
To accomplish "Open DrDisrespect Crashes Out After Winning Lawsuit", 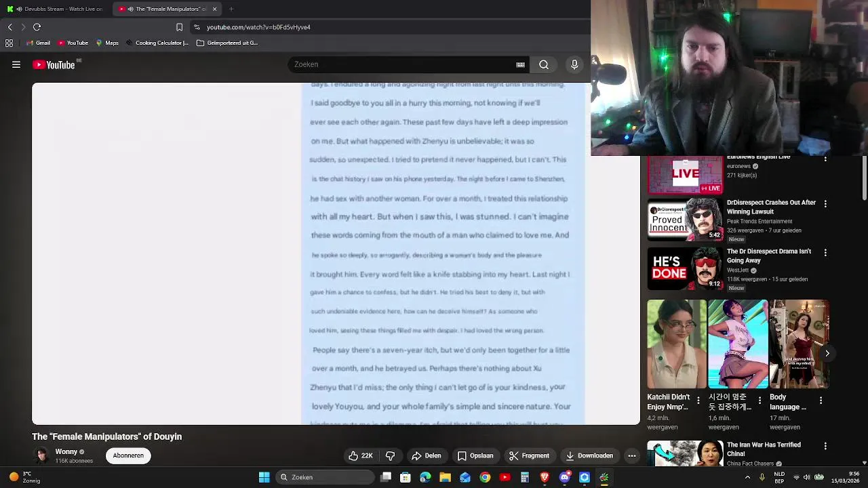I will click(771, 207).
